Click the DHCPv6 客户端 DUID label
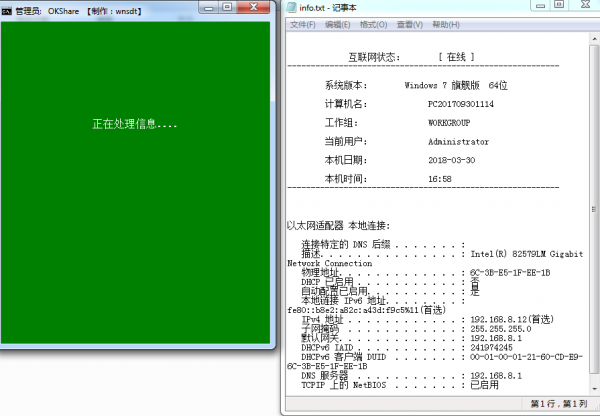The image size is (600, 416). tap(343, 357)
